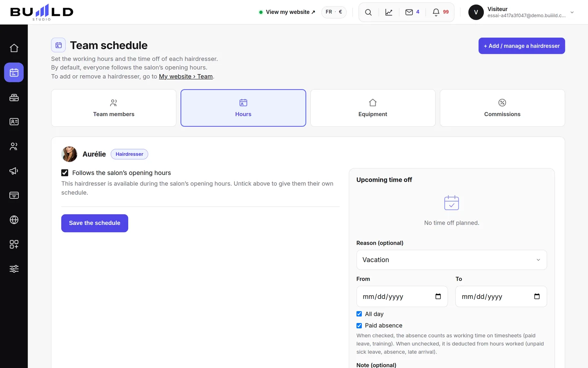Open the To date calendar picker icon

tap(537, 296)
